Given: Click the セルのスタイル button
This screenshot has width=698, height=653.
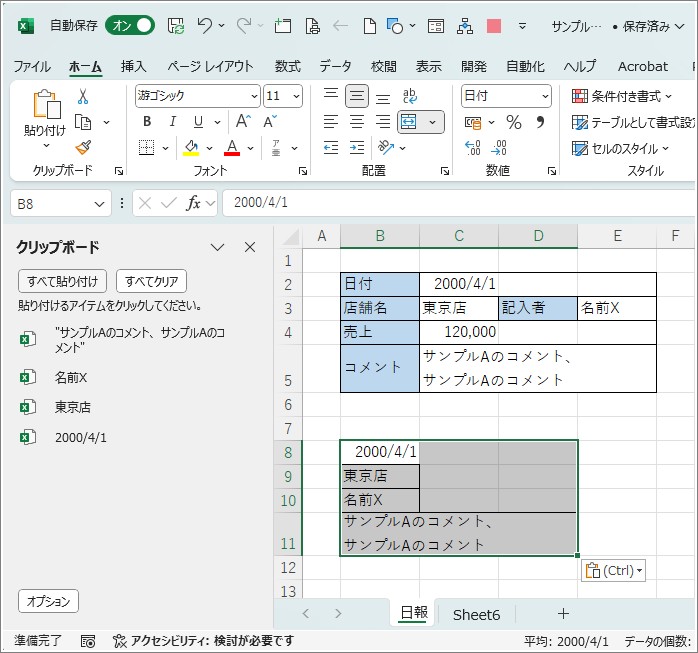Looking at the screenshot, I should tap(621, 148).
